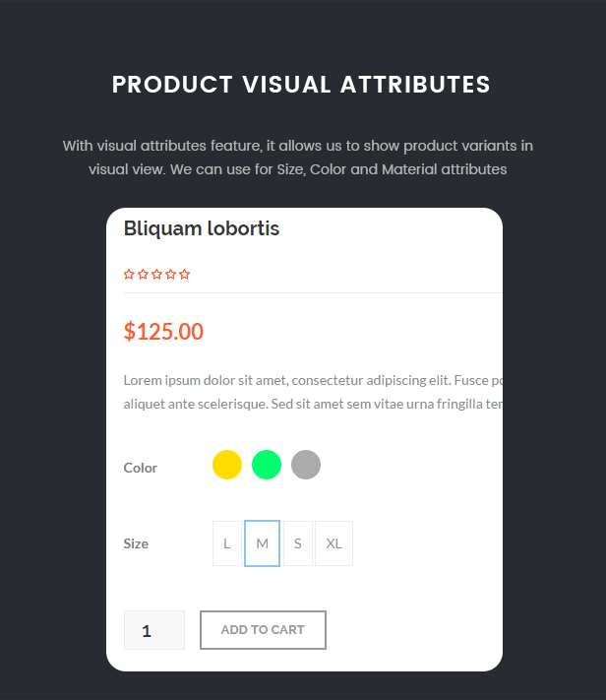The width and height of the screenshot is (606, 700).
Task: Pick the gray color swatch
Action: (306, 465)
